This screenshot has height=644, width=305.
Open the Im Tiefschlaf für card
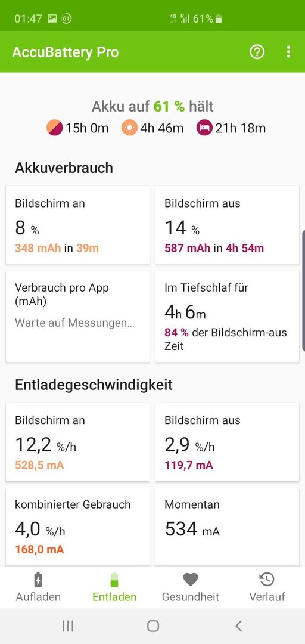coord(227,316)
